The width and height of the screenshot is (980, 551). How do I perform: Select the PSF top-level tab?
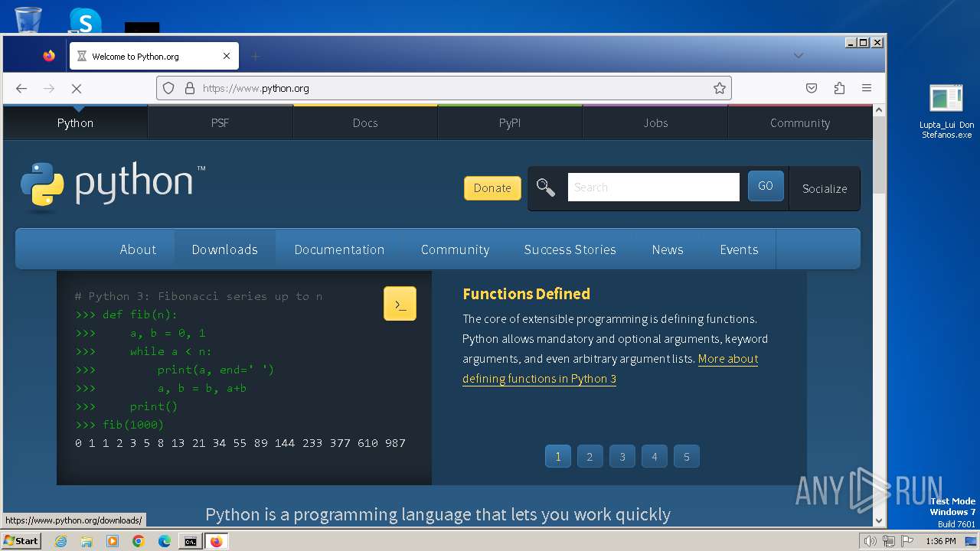point(220,122)
